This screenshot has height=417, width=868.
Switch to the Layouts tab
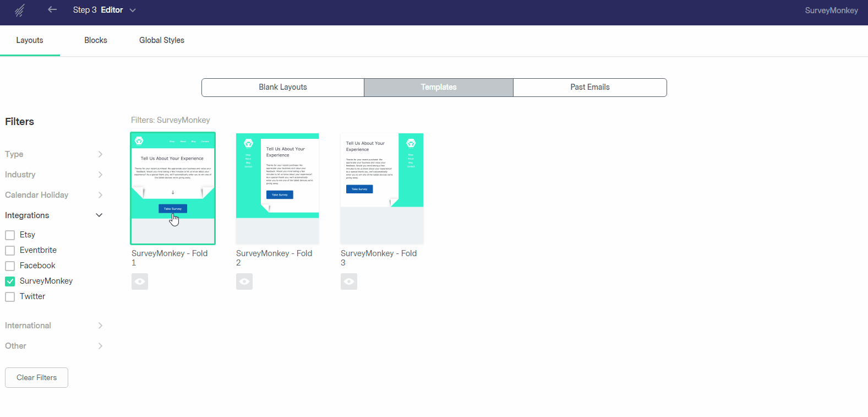click(x=30, y=40)
